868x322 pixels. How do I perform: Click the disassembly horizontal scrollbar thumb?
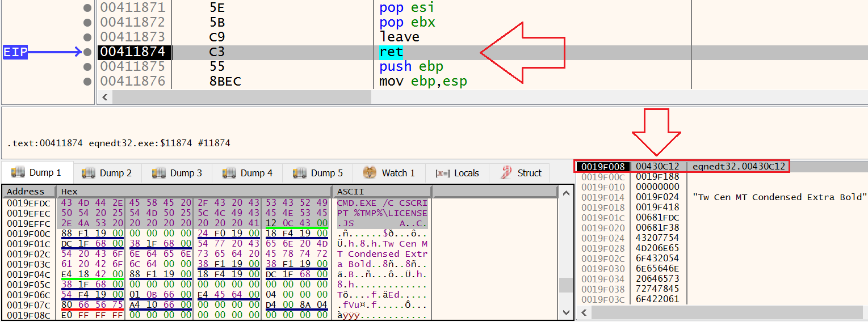coord(242,97)
